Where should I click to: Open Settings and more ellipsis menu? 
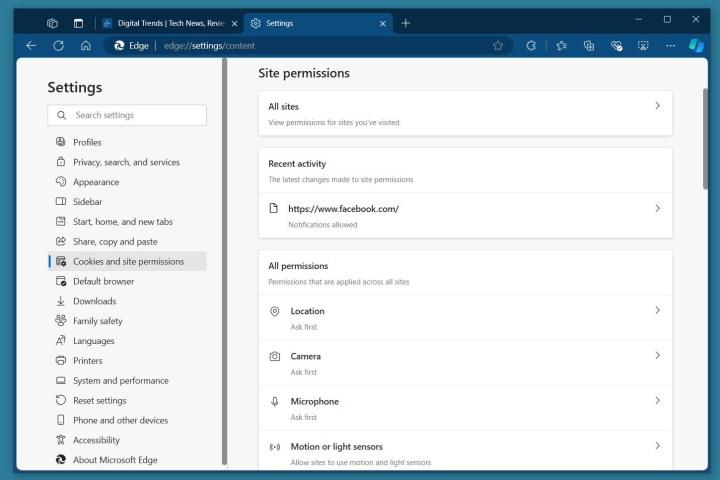tap(669, 45)
